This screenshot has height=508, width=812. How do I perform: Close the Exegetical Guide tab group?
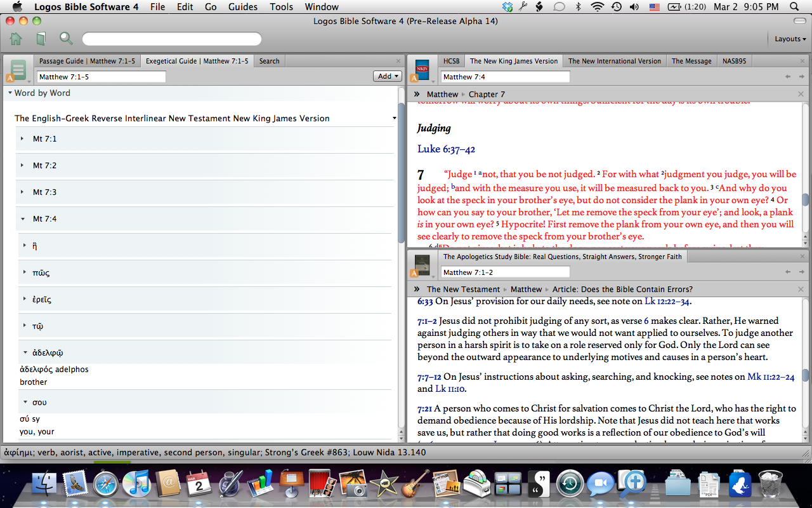pyautogui.click(x=398, y=61)
